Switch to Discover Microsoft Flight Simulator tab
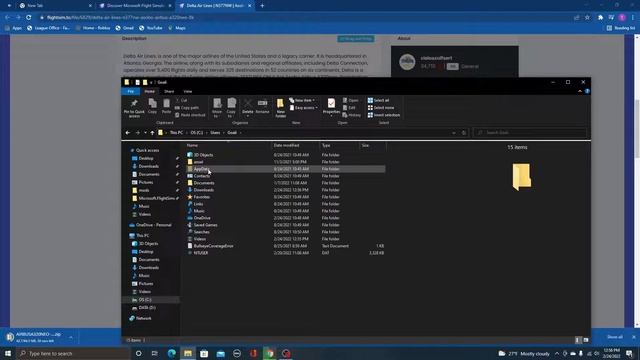Screen dimensions: 640x360 pyautogui.click(x=135, y=6)
